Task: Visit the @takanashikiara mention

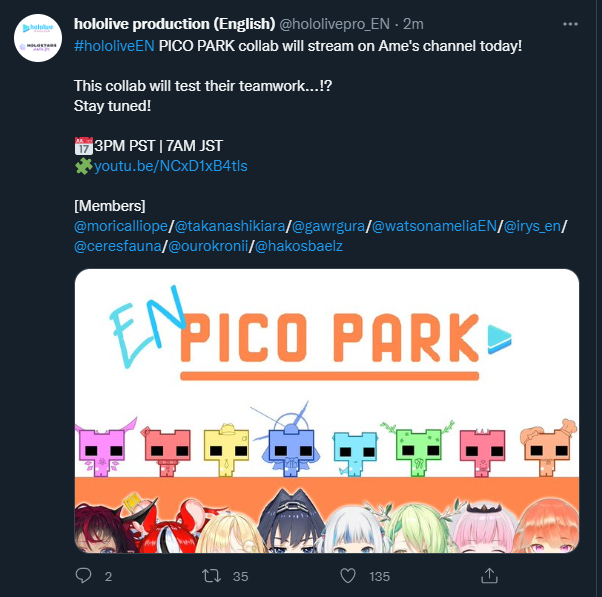Action: pos(230,226)
